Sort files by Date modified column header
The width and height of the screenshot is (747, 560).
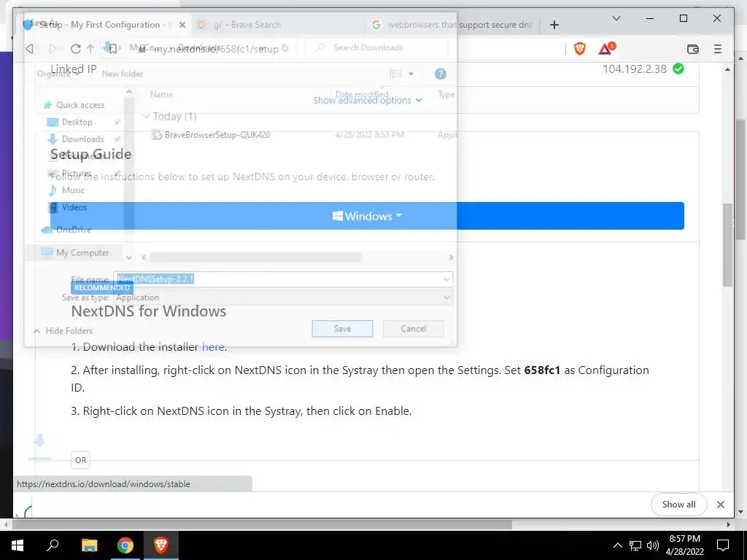[x=362, y=94]
